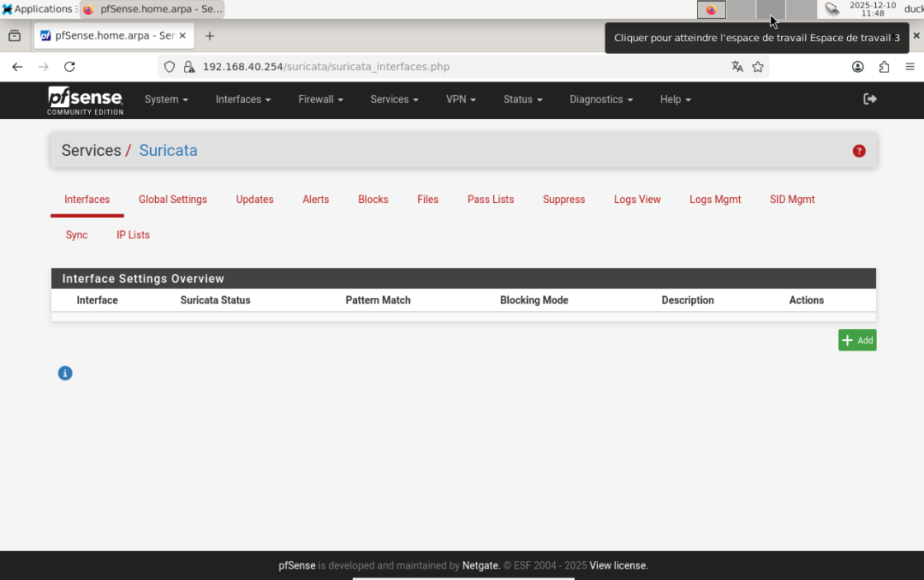Open the View license link in footer

coord(618,565)
